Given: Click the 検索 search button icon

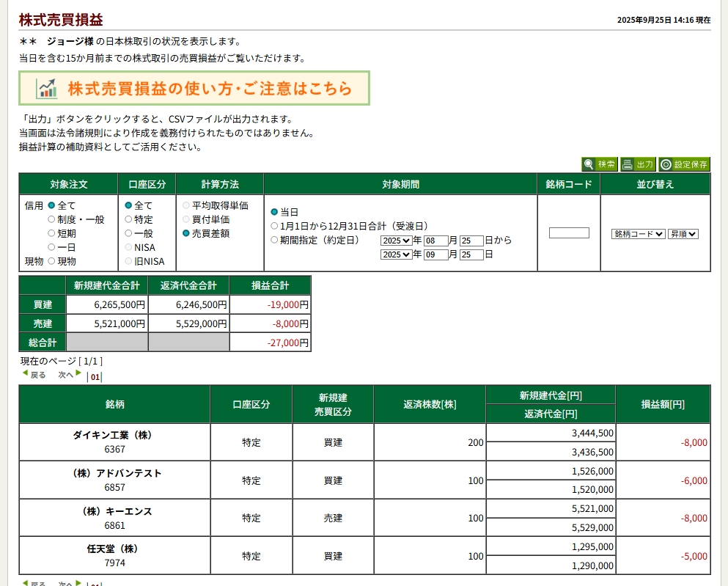Looking at the screenshot, I should point(600,164).
